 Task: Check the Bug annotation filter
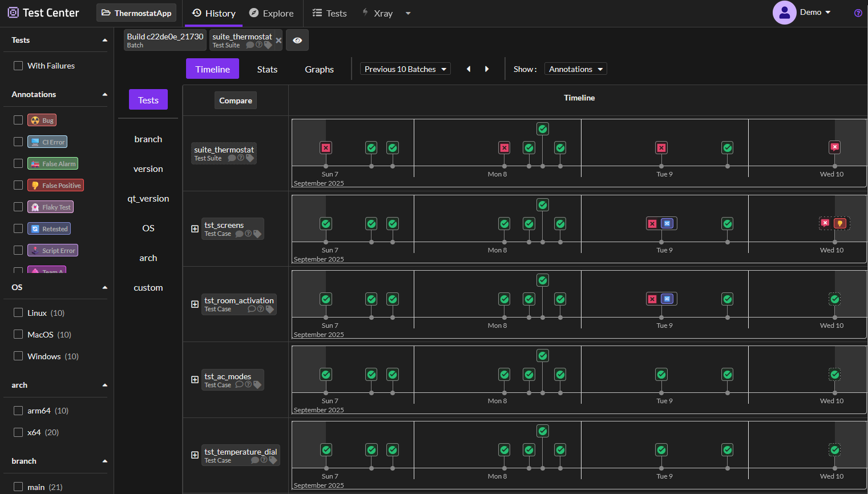(18, 120)
